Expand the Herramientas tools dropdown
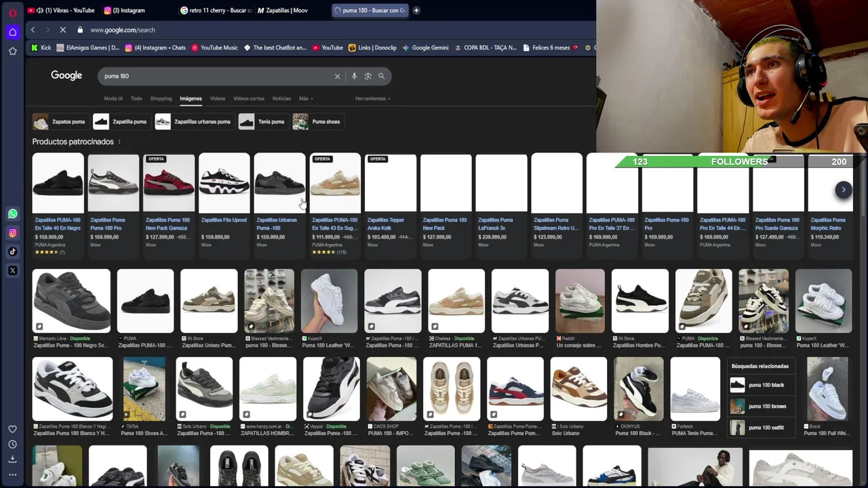The width and height of the screenshot is (868, 488). [x=372, y=98]
